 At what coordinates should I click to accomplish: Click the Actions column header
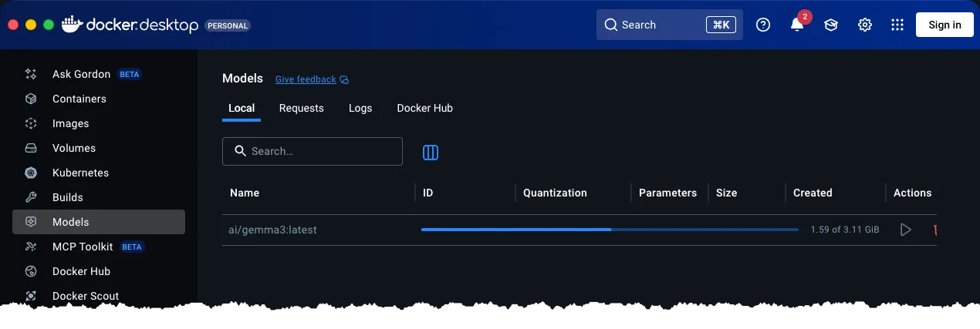[913, 193]
